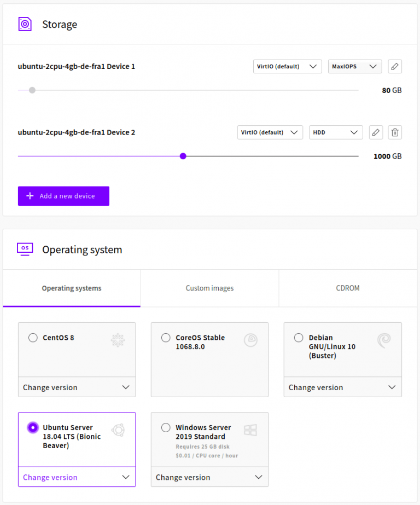This screenshot has width=420, height=505.
Task: Choose Windows Server 2019 Standard radio button
Action: [166, 427]
